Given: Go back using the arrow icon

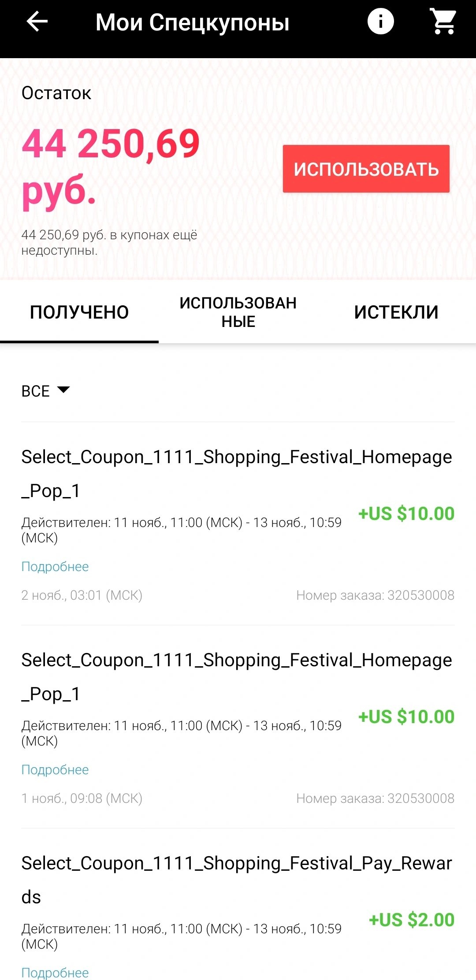Looking at the screenshot, I should (x=37, y=22).
